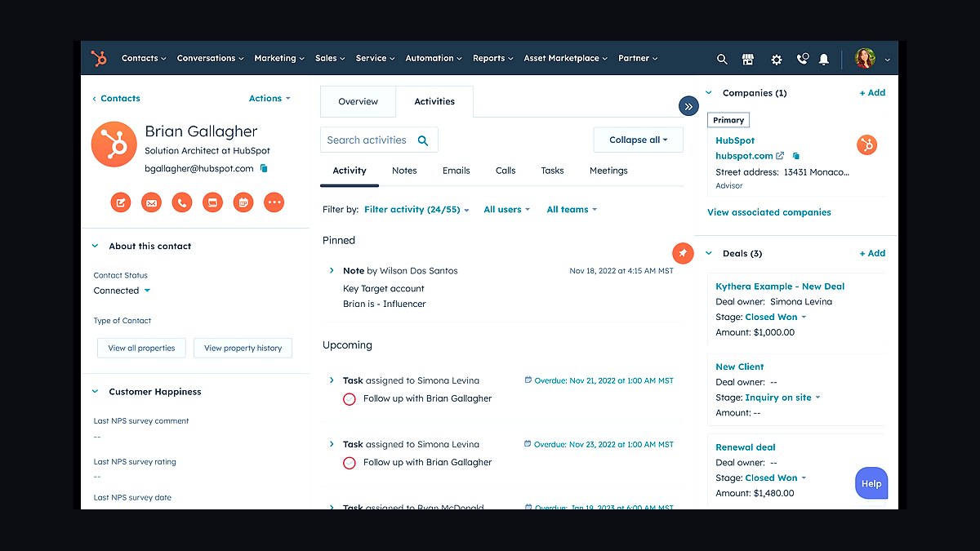This screenshot has width=980, height=551.
Task: Copy the hubspot.com domain
Action: click(x=796, y=155)
